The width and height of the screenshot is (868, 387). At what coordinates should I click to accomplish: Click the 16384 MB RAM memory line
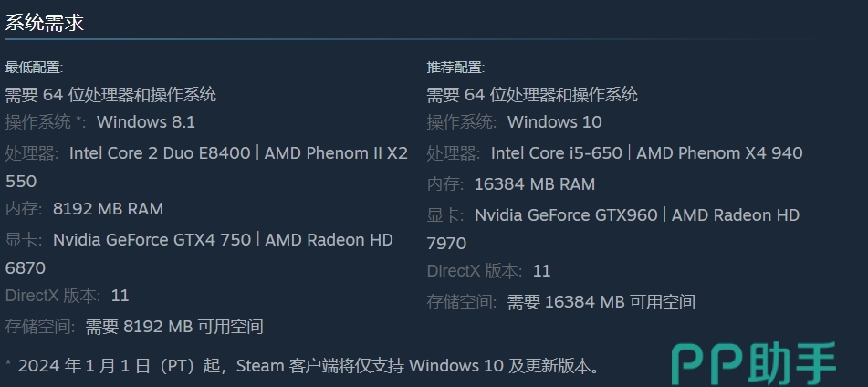(534, 184)
